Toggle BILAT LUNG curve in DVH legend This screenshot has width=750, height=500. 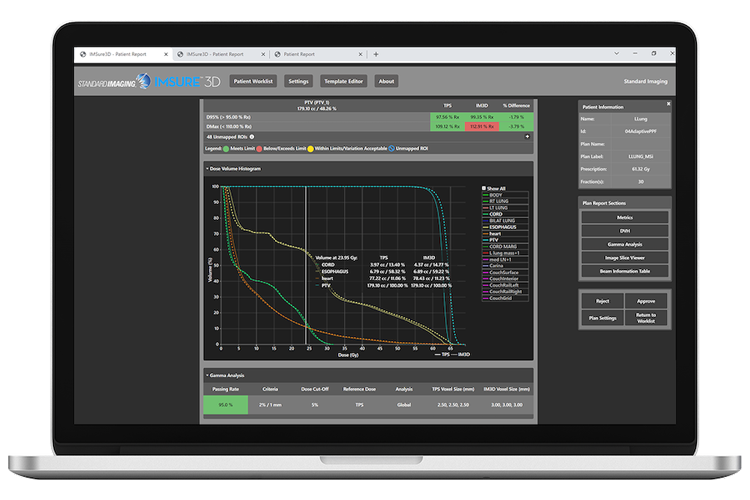[x=505, y=221]
